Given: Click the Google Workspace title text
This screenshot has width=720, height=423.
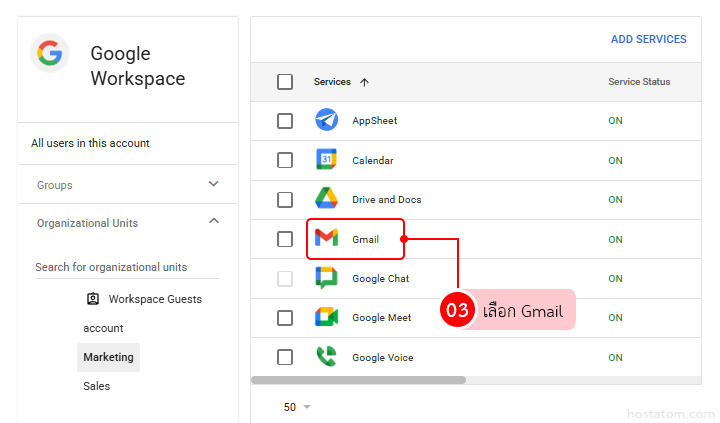Looking at the screenshot, I should [x=138, y=66].
